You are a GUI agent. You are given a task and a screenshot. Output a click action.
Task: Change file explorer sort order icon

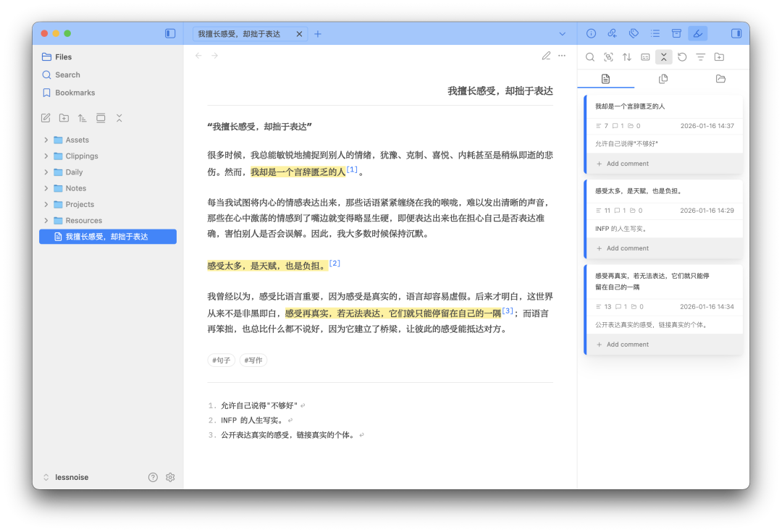tap(83, 118)
